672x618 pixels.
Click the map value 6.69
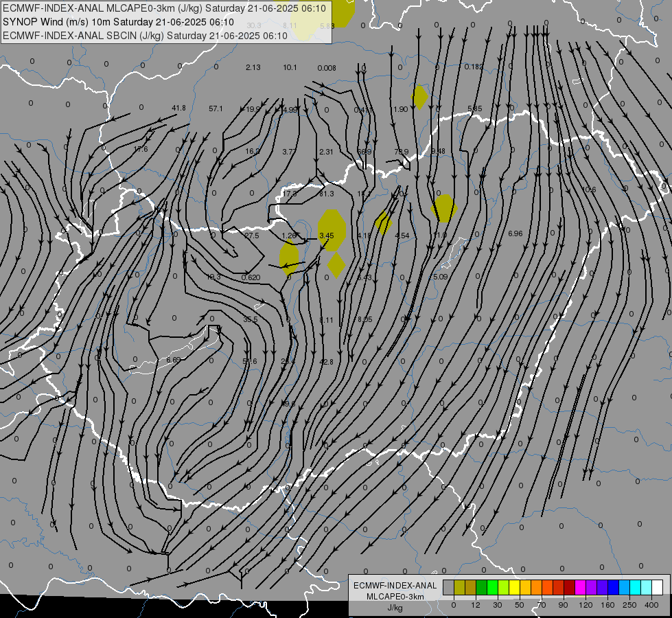[174, 359]
